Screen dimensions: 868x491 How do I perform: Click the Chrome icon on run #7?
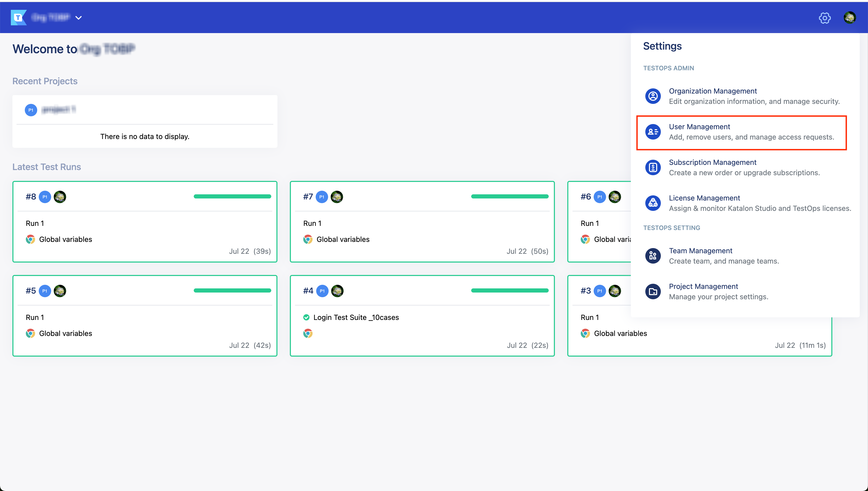click(308, 240)
